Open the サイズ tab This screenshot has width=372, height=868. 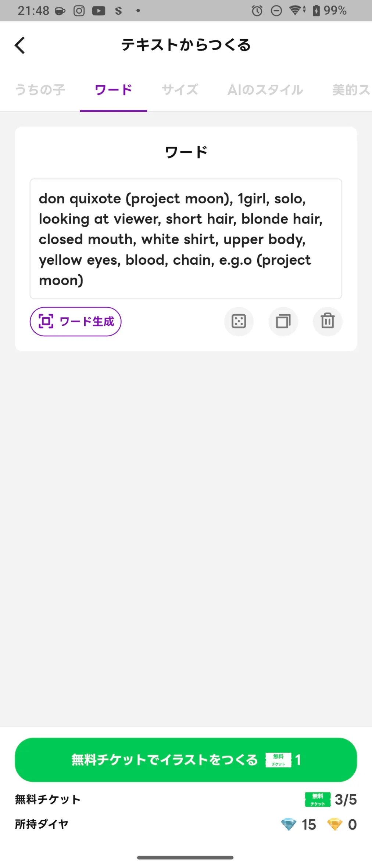pos(180,90)
